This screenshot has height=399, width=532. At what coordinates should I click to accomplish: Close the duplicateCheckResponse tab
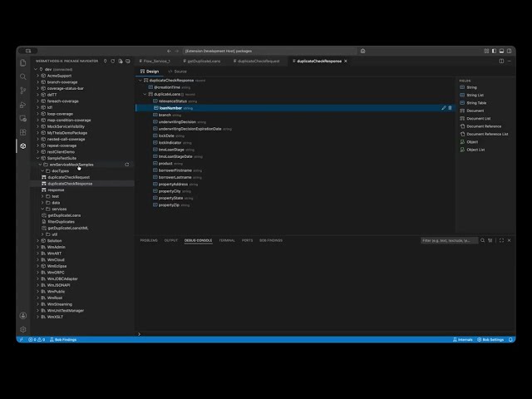[346, 61]
